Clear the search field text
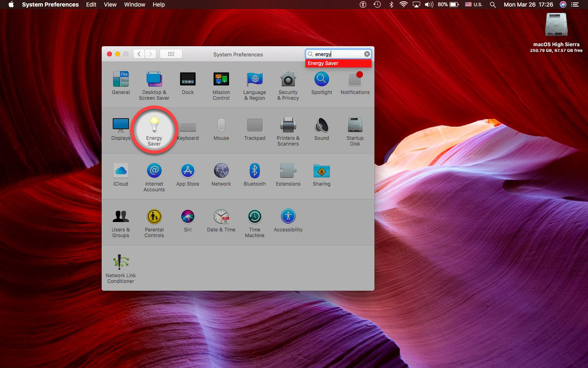The height and width of the screenshot is (368, 588). 367,54
